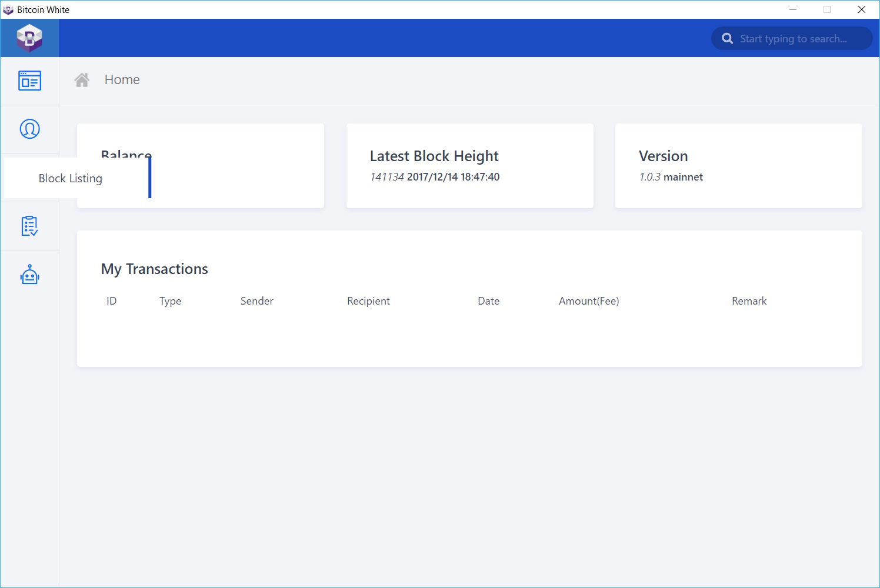Click the Version card heading
880x588 pixels.
pos(664,156)
